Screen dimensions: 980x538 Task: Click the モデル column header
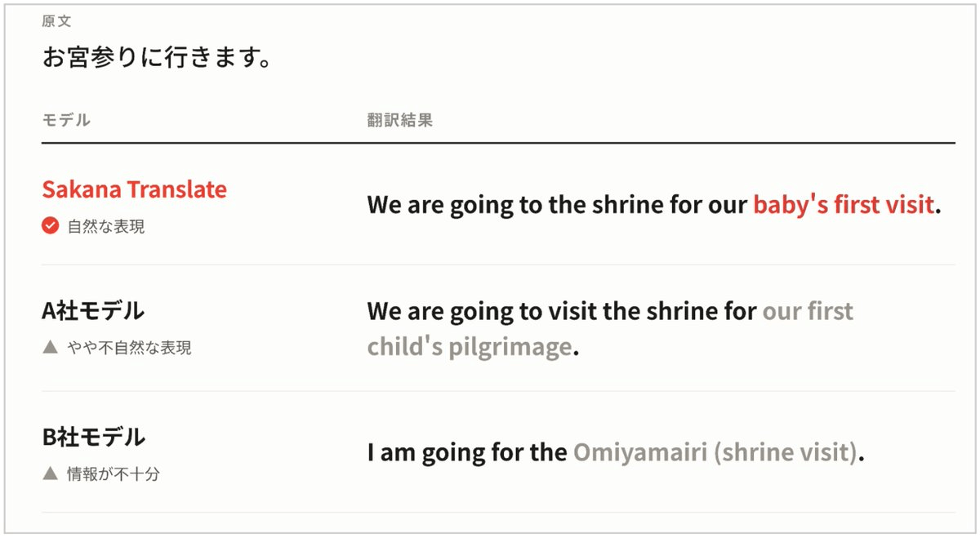coord(66,120)
